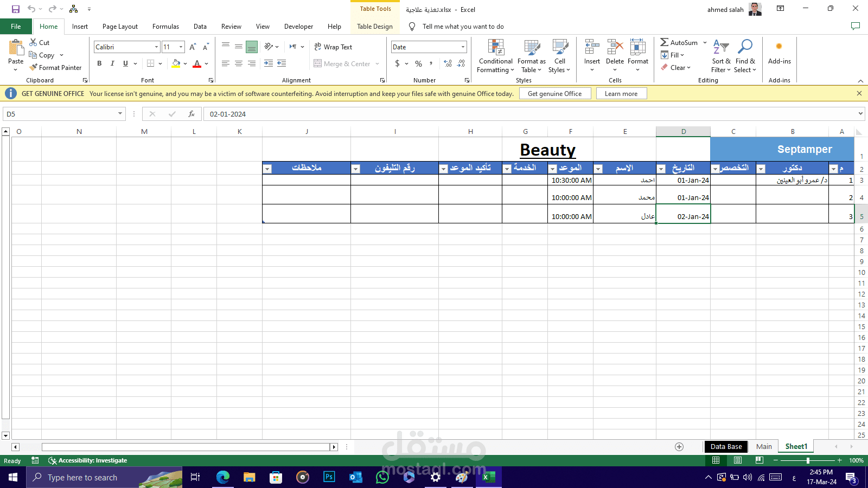This screenshot has width=868, height=488.
Task: Click Accessibility: Investigate in status bar
Action: pyautogui.click(x=88, y=460)
